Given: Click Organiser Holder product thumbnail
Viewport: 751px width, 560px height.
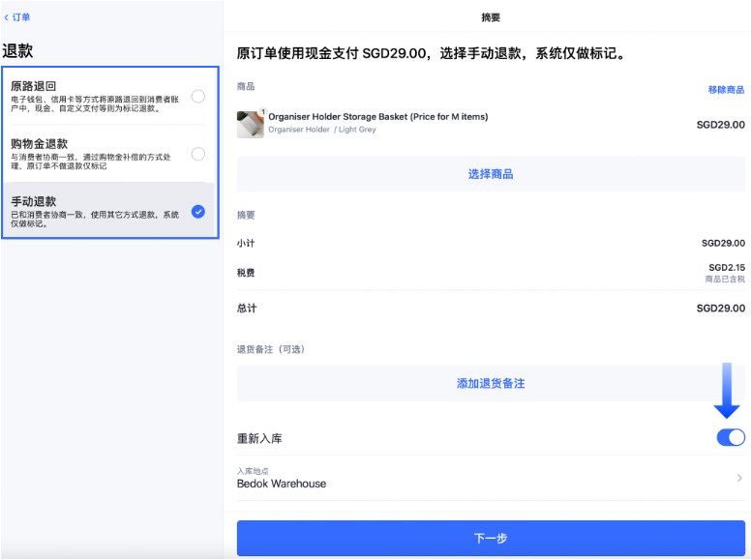Looking at the screenshot, I should coord(251,125).
